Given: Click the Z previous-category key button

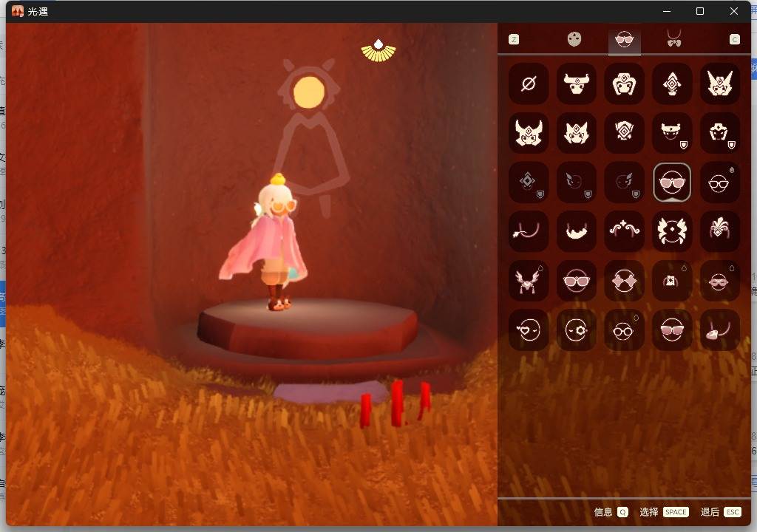Looking at the screenshot, I should pos(515,39).
